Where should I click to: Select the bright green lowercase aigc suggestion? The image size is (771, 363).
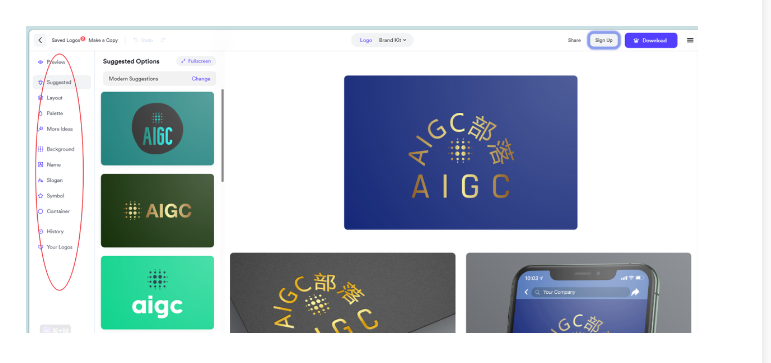(x=157, y=293)
